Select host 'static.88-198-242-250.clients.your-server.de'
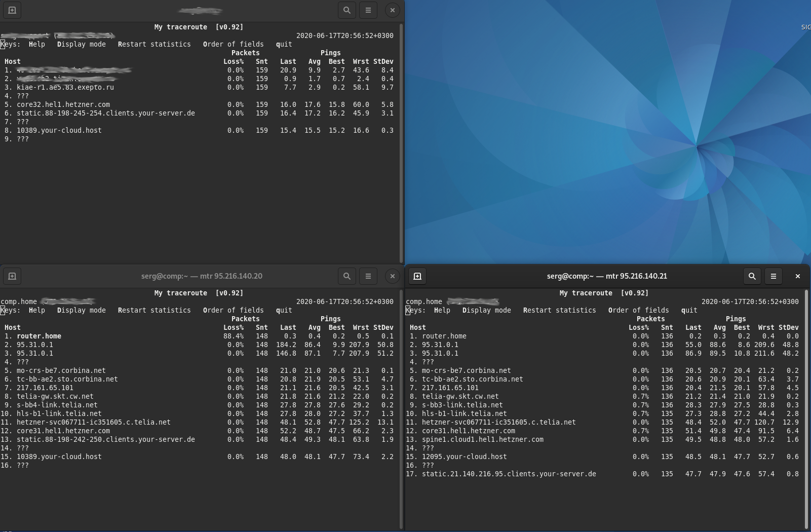811x532 pixels. (x=106, y=439)
